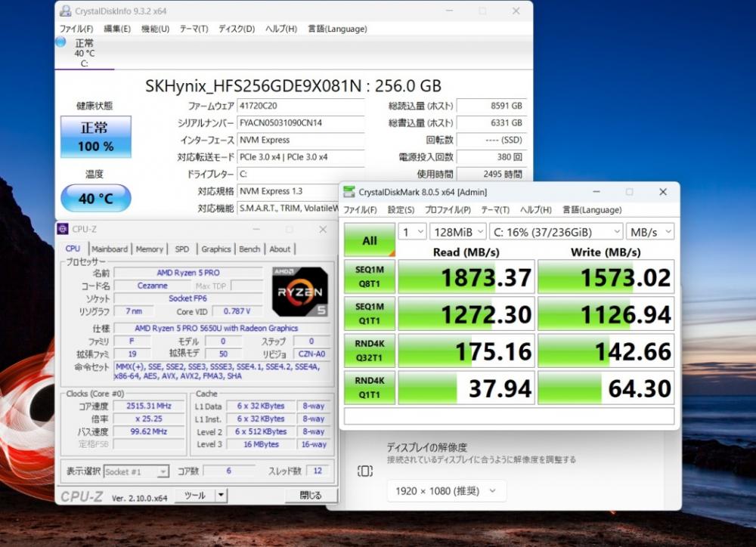This screenshot has width=756, height=547.
Task: Open 設定(S) menu in CrystalDiskMark
Action: click(x=401, y=210)
